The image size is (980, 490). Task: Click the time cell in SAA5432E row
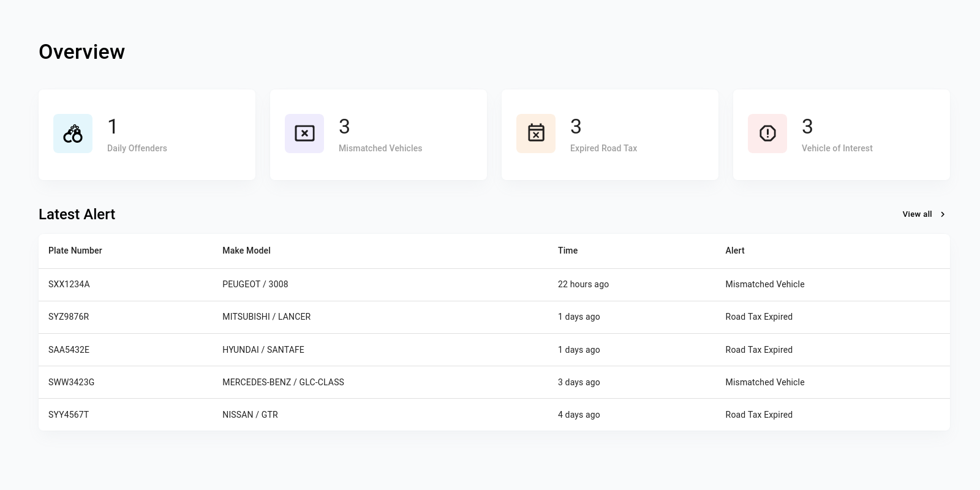coord(579,350)
